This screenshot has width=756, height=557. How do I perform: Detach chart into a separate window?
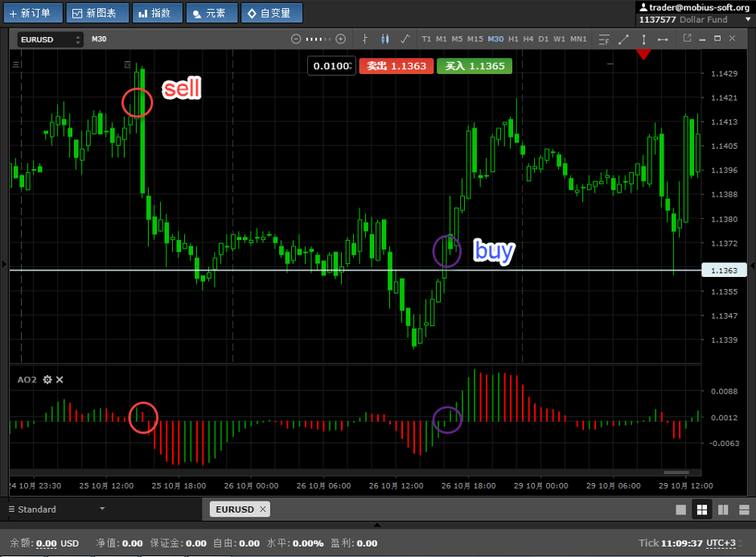point(687,38)
